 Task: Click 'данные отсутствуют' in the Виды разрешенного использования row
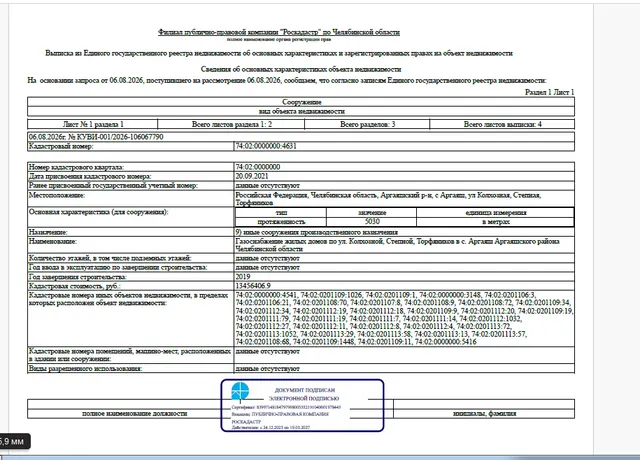267,369
